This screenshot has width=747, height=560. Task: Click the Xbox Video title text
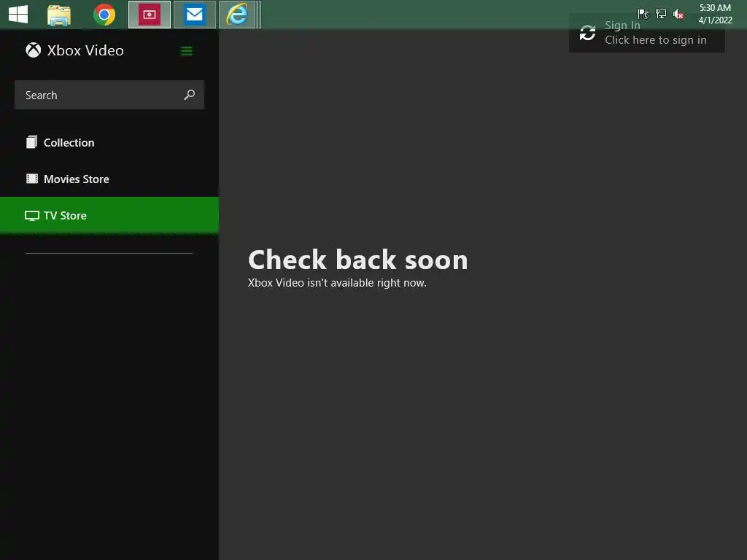click(85, 50)
